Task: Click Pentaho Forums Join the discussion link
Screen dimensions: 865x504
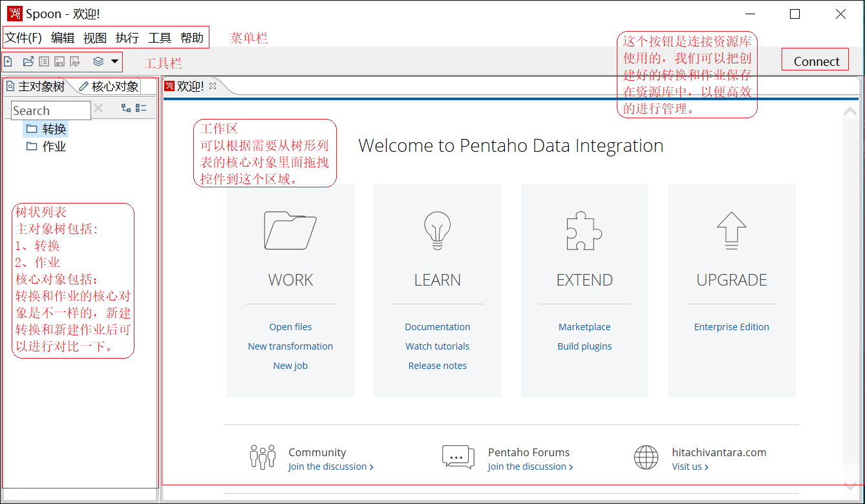Action: click(x=531, y=467)
